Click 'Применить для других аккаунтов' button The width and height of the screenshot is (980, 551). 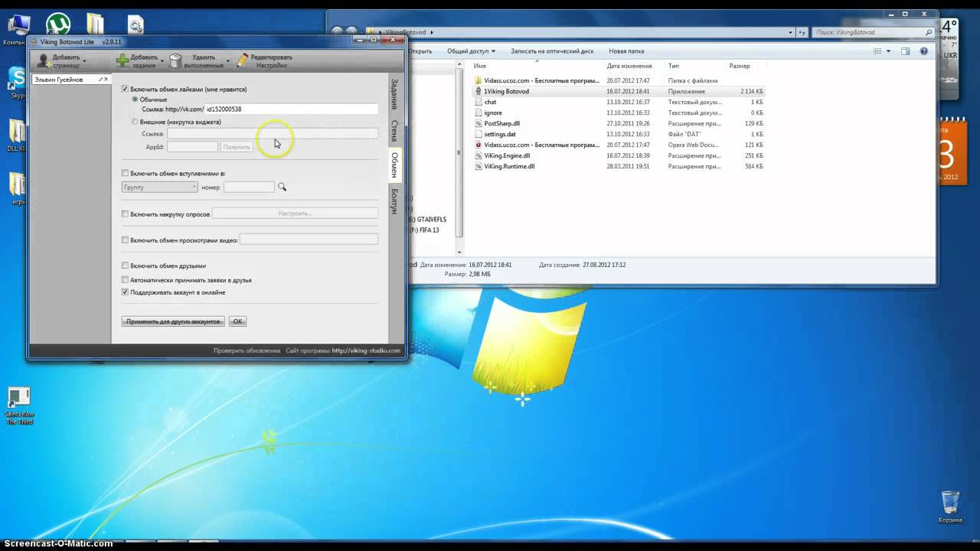[173, 321]
